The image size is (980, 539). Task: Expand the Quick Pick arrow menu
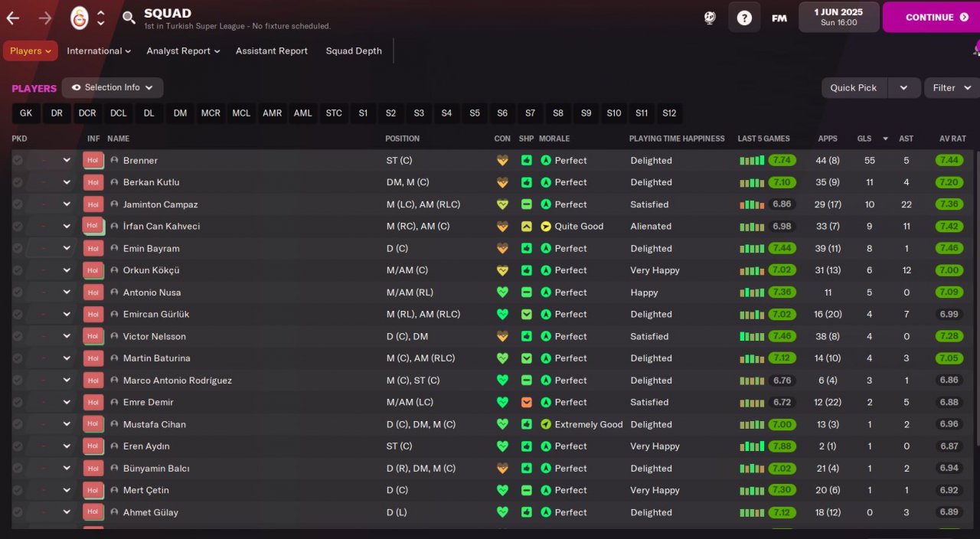pyautogui.click(x=903, y=88)
